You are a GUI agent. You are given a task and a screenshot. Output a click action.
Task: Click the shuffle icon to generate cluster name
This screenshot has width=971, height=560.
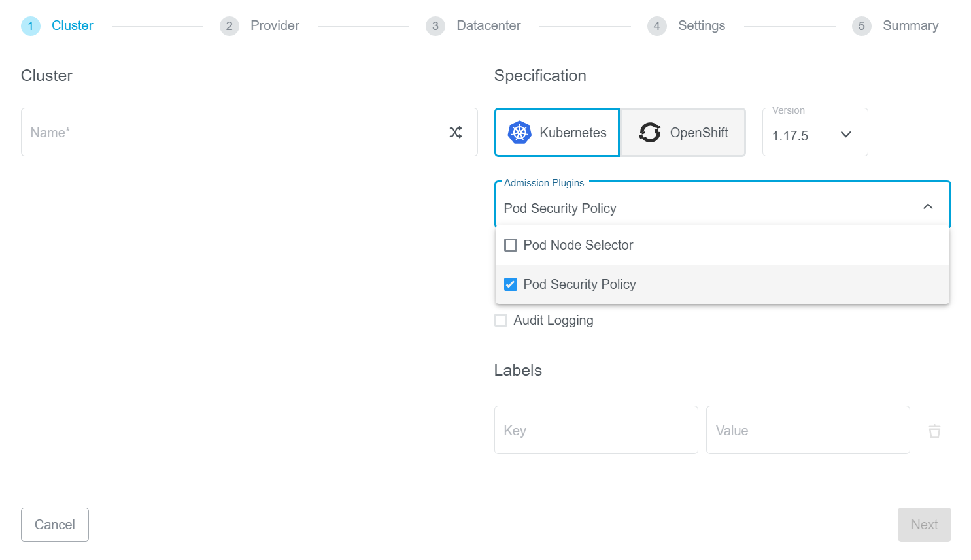click(456, 131)
